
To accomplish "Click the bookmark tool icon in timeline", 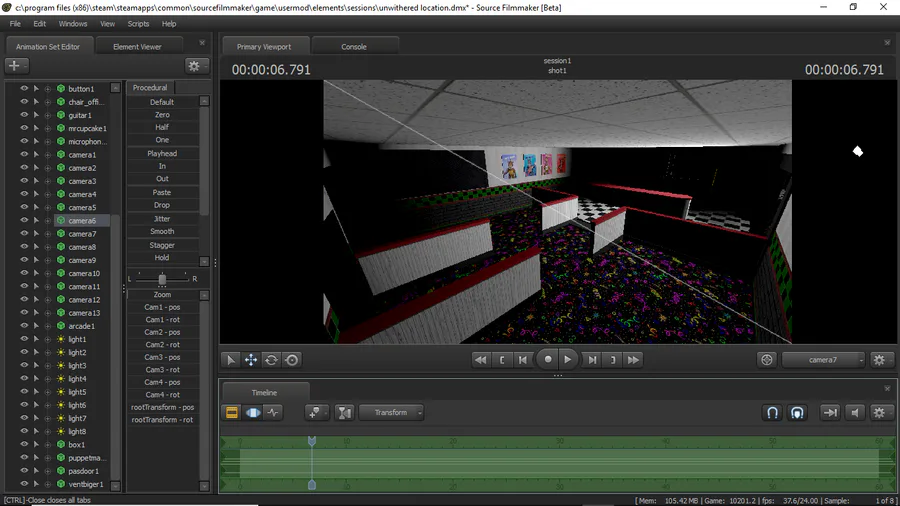I will coord(315,412).
